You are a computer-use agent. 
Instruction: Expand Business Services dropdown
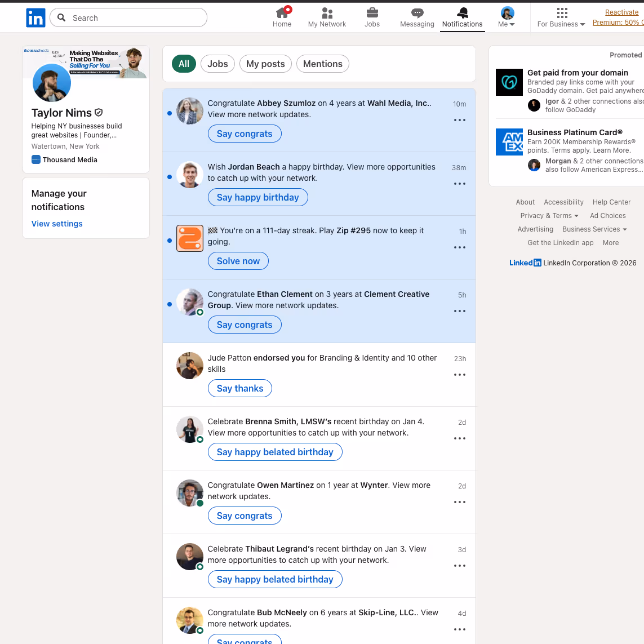point(594,229)
